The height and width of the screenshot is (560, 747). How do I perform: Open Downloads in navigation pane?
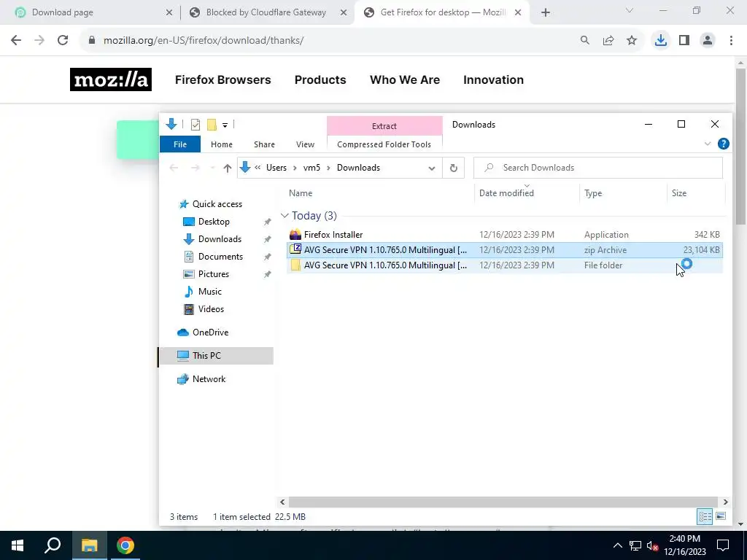click(220, 239)
